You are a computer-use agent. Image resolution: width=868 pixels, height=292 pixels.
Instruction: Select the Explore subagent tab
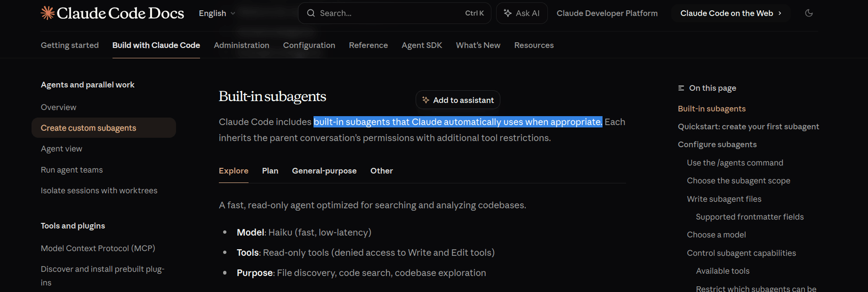[x=233, y=171]
